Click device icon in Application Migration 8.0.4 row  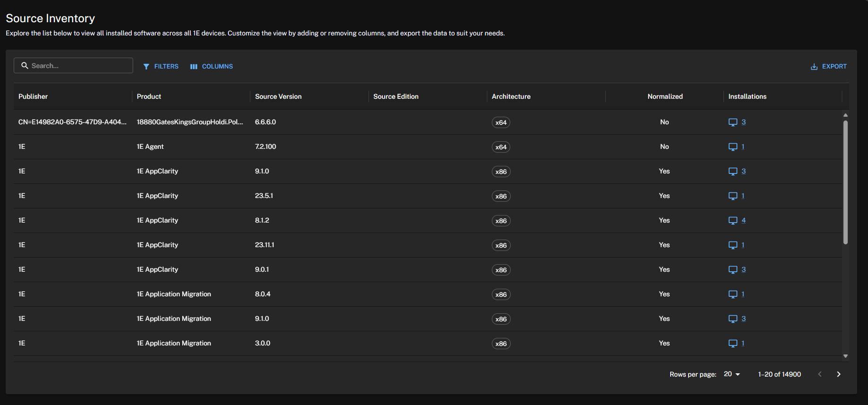point(733,294)
